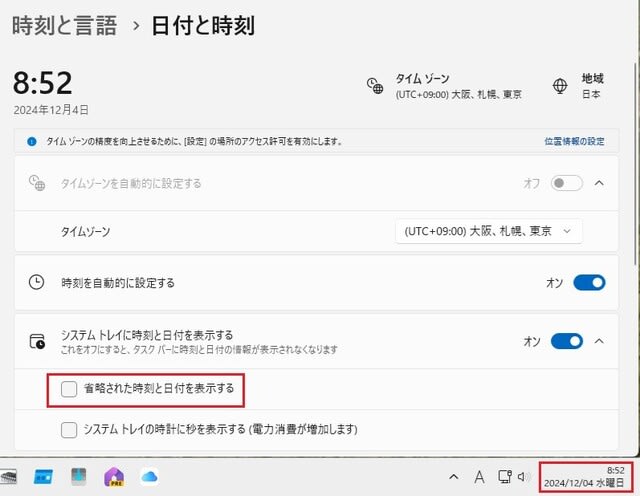Click the IME input mode A icon
This screenshot has height=496, width=640.
click(480, 477)
